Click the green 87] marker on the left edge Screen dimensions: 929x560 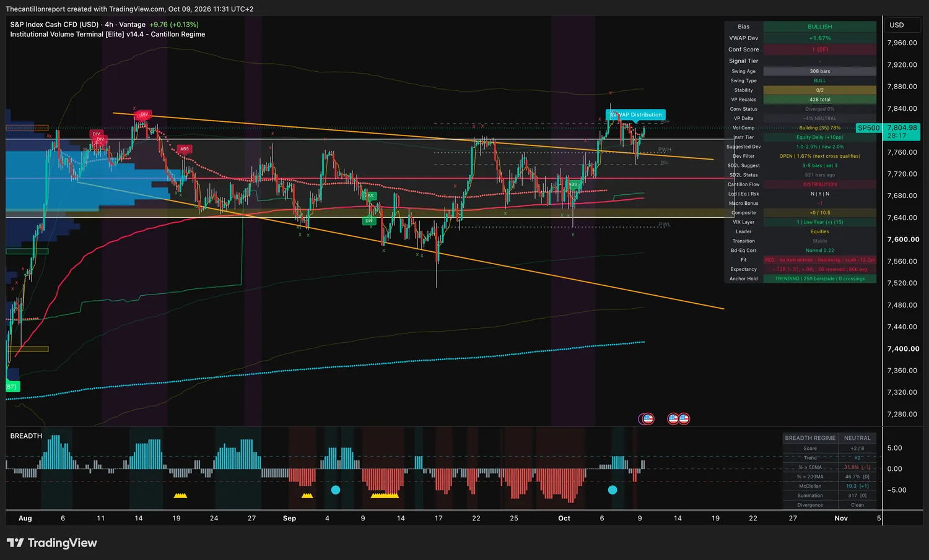12,387
